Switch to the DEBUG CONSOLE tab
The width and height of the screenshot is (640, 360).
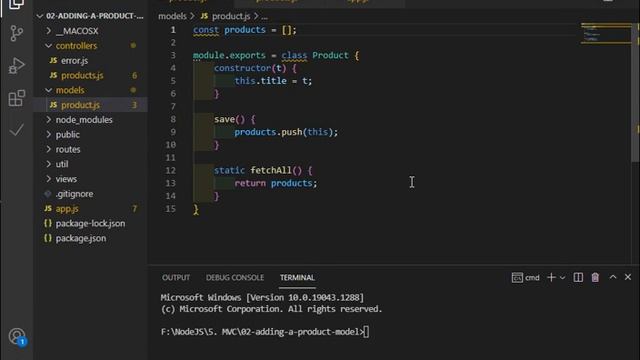tap(235, 278)
